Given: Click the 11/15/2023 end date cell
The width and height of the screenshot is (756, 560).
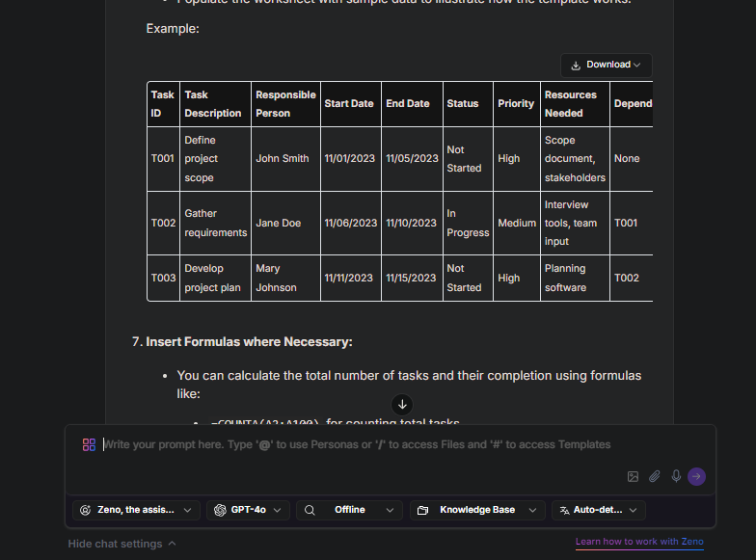Looking at the screenshot, I should (413, 278).
